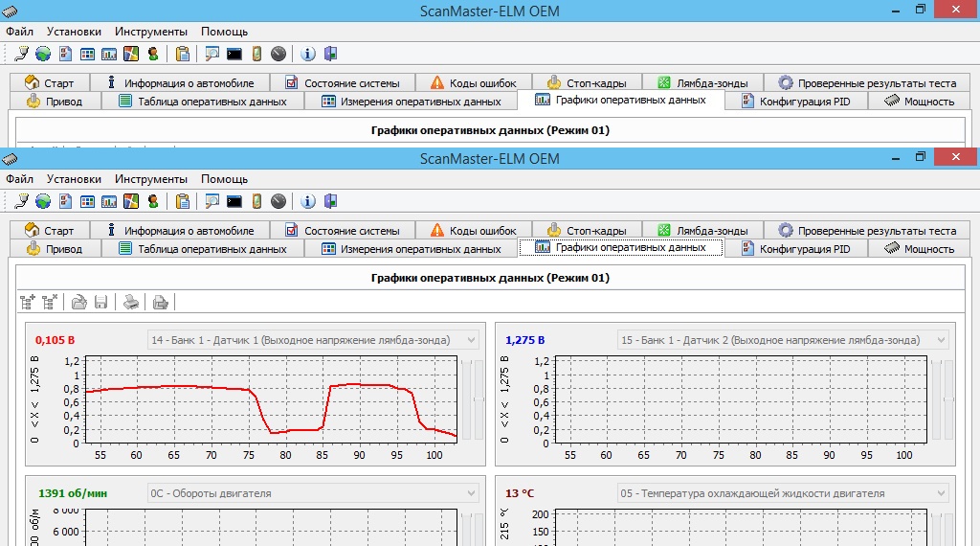Open the black terminal icon in lower window toolbar

[234, 201]
